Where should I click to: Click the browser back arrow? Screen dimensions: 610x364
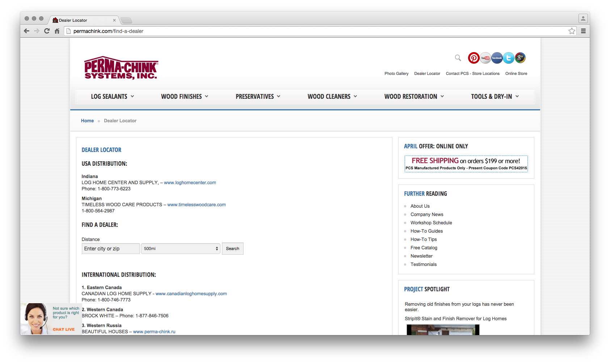click(26, 31)
